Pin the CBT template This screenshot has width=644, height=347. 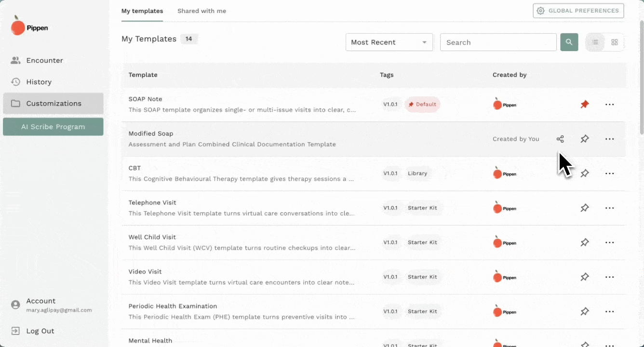(x=585, y=173)
